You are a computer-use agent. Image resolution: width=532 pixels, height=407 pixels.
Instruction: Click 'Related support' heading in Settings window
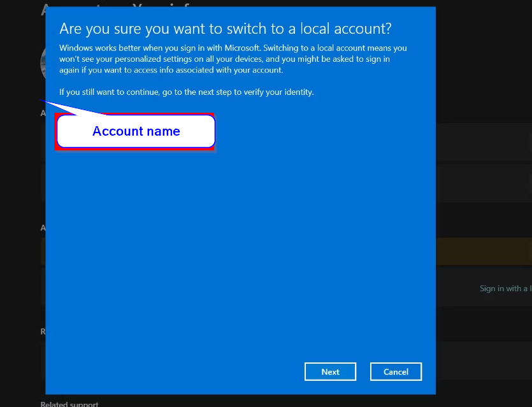point(69,404)
